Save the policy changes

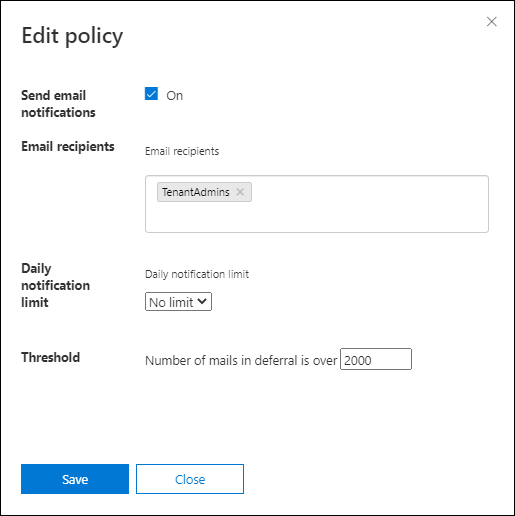[x=75, y=479]
